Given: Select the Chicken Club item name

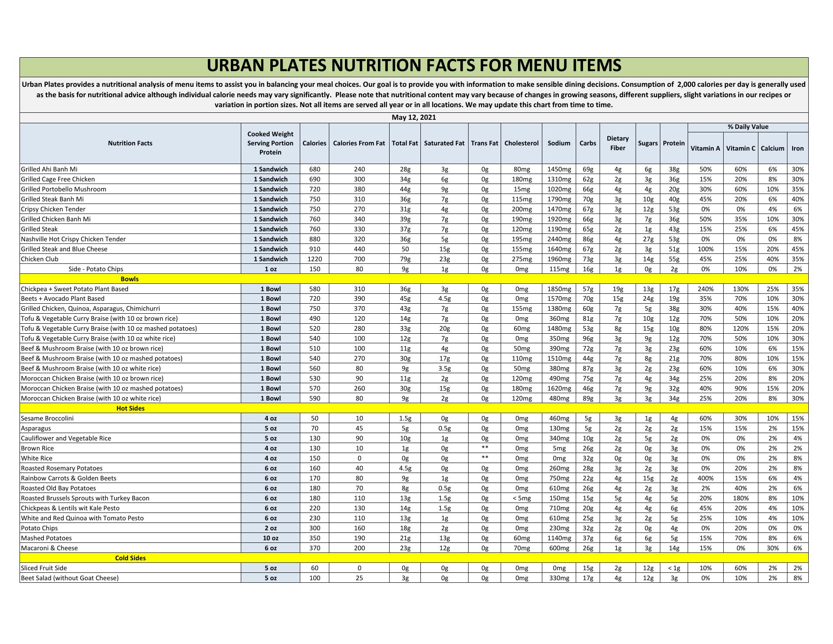Looking at the screenshot, I should [39, 259].
